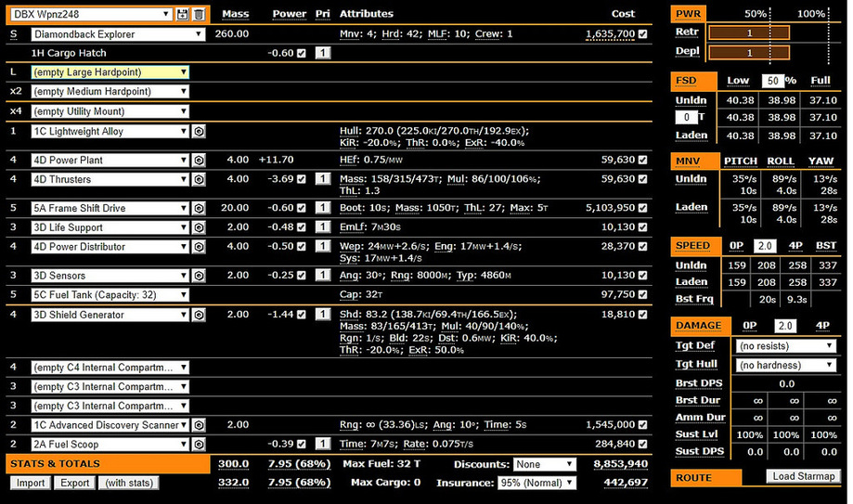The width and height of the screenshot is (853, 504).
Task: Open modifications for 1C Lightweight Alloy
Action: [199, 132]
